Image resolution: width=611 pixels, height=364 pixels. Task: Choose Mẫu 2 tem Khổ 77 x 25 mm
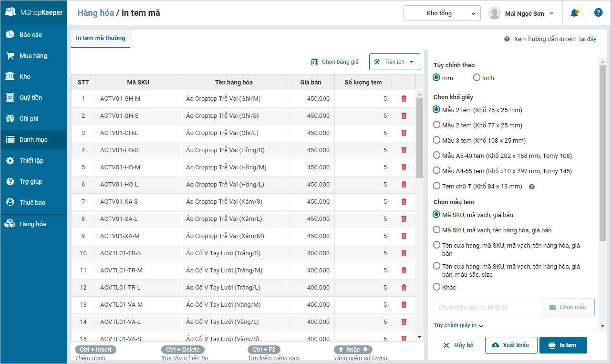click(436, 125)
